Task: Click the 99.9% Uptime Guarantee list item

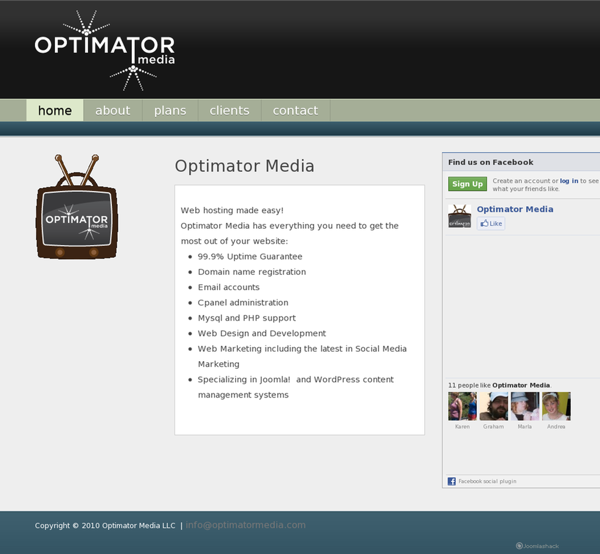Action: pos(250,257)
